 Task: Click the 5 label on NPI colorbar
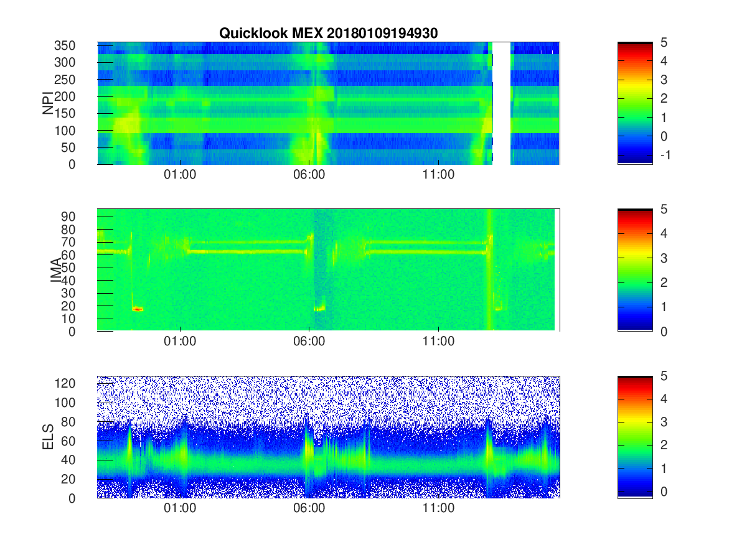(664, 42)
